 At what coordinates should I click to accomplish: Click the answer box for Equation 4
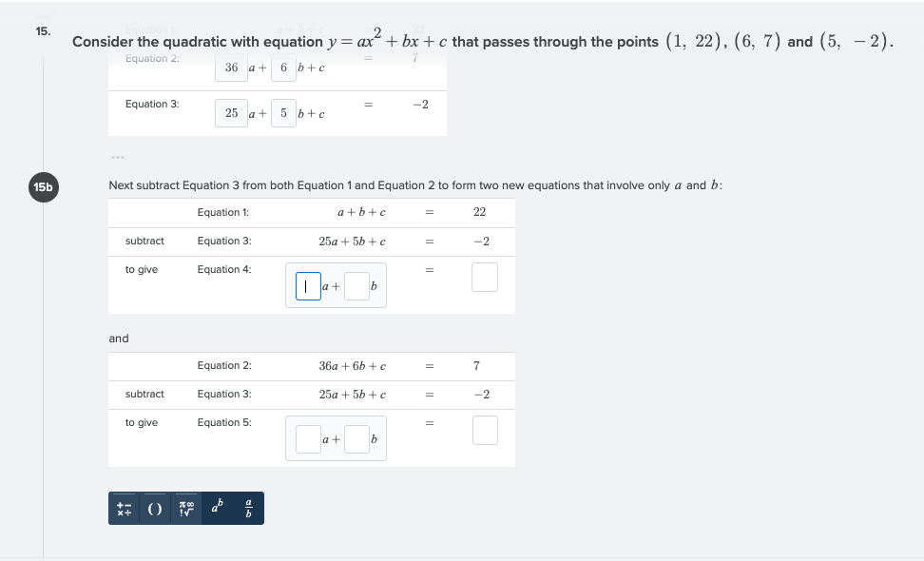pyautogui.click(x=485, y=275)
